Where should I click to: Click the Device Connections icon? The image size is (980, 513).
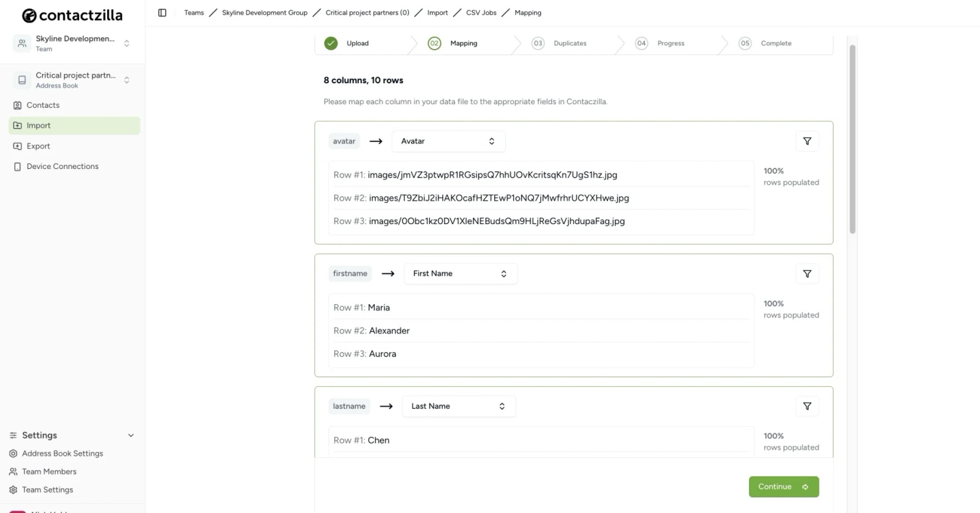[x=17, y=167]
